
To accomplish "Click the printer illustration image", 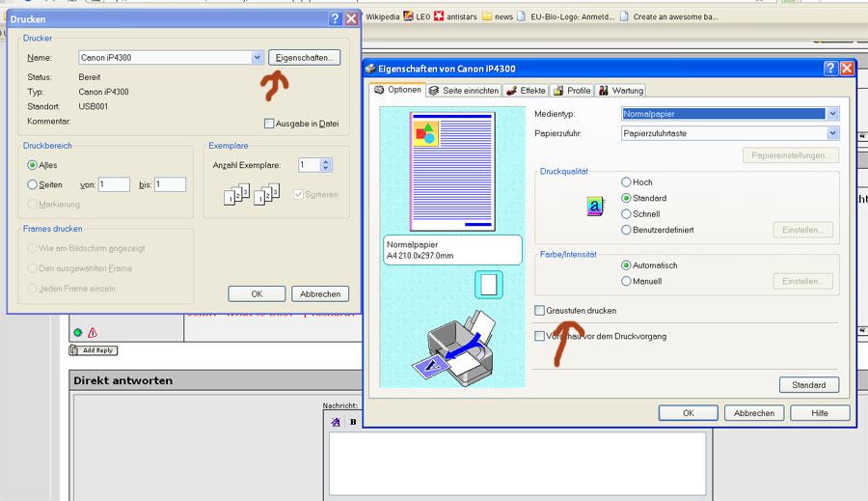I will (x=454, y=348).
